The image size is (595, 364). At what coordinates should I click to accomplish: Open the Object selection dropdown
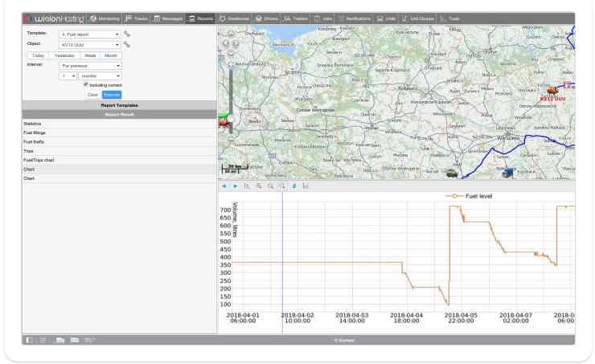click(x=91, y=45)
